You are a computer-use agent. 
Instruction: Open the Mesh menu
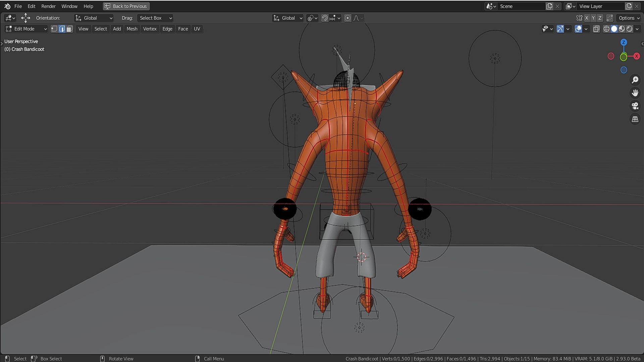click(x=132, y=29)
